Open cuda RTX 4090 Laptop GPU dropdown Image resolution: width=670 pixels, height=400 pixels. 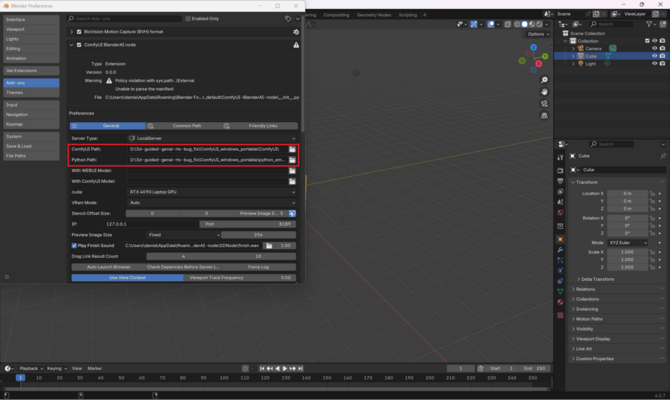coord(212,192)
